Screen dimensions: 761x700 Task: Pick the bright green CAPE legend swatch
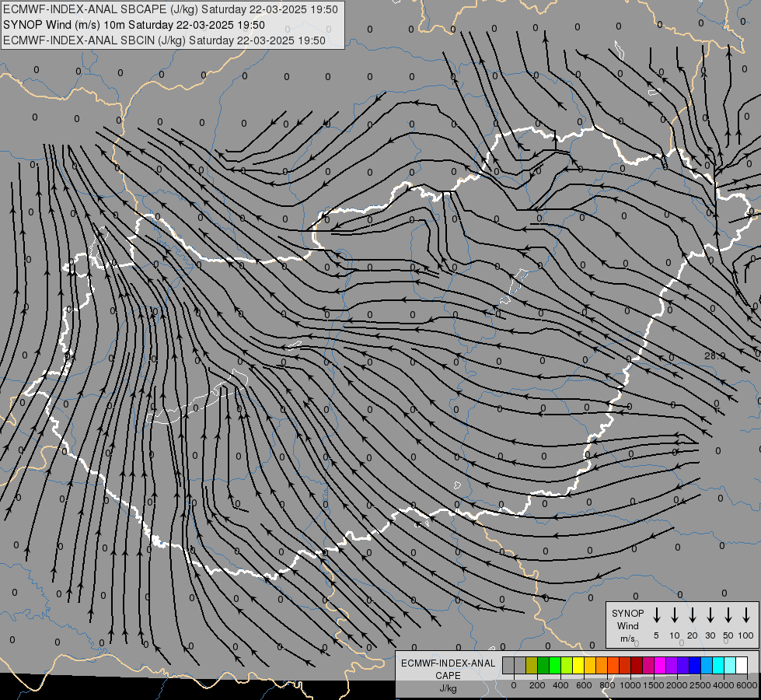pyautogui.click(x=555, y=665)
